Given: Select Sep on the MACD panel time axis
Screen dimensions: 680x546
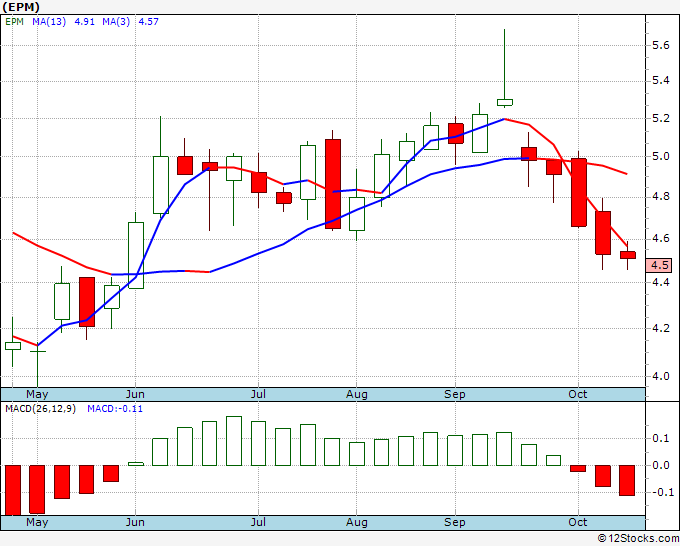Looking at the screenshot, I should [454, 522].
